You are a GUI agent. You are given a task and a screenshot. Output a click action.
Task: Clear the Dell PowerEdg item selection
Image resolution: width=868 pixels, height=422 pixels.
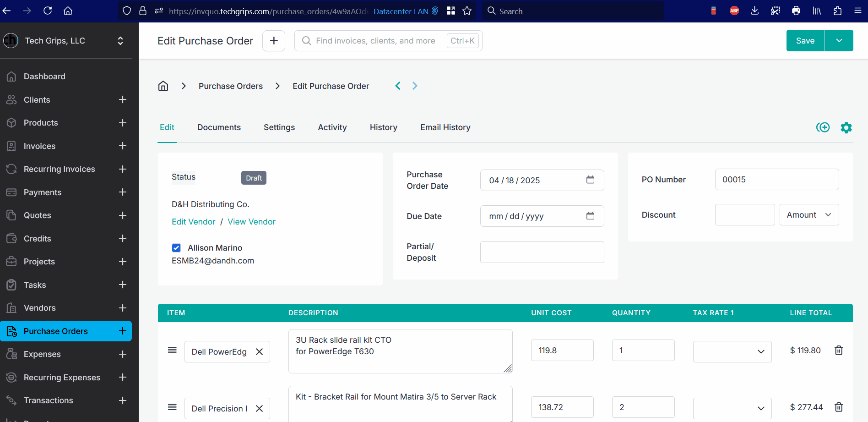click(x=259, y=352)
